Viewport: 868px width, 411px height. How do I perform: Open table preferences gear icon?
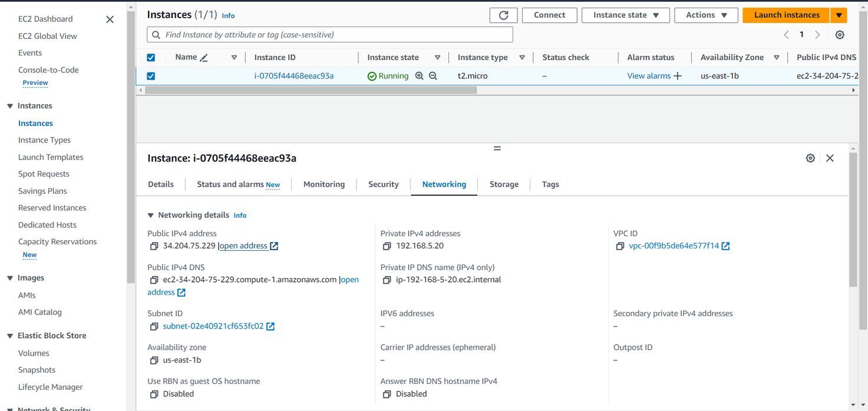coord(840,35)
